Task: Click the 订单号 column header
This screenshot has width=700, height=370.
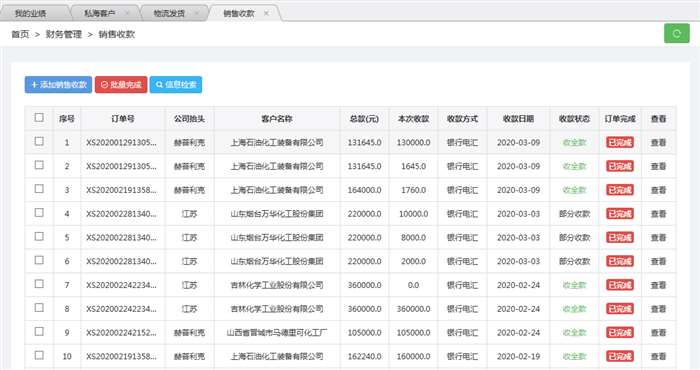Action: coord(123,119)
